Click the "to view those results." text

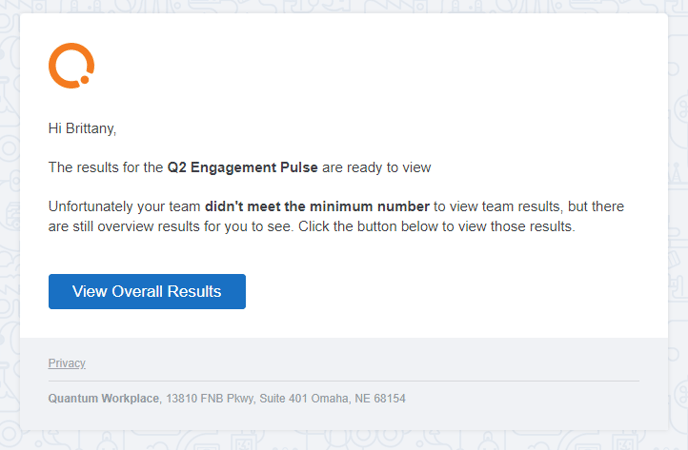coord(509,226)
